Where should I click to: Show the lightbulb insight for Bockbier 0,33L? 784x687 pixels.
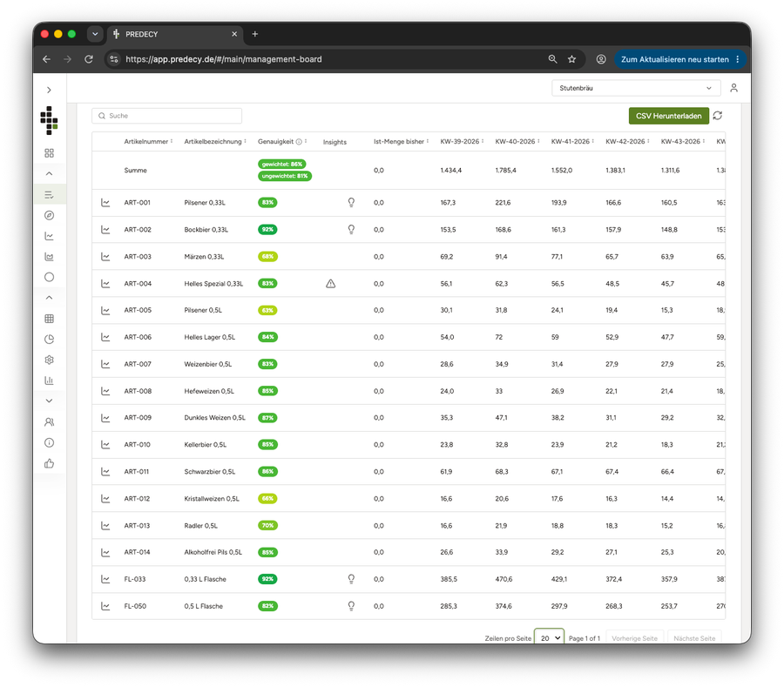click(352, 230)
